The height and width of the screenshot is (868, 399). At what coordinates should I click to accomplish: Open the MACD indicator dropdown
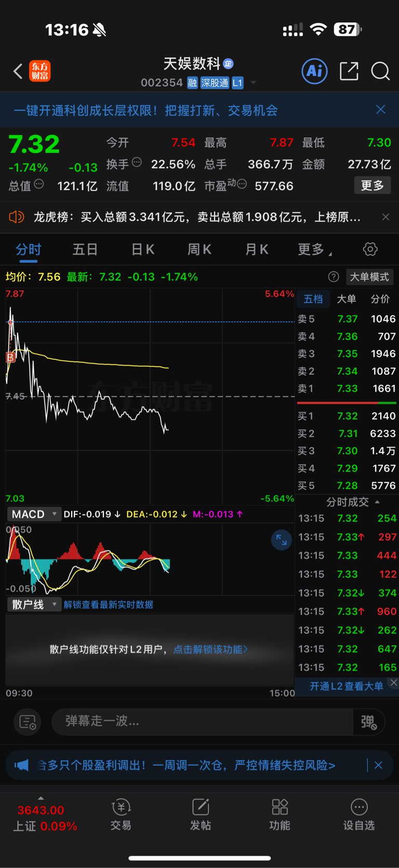34,514
